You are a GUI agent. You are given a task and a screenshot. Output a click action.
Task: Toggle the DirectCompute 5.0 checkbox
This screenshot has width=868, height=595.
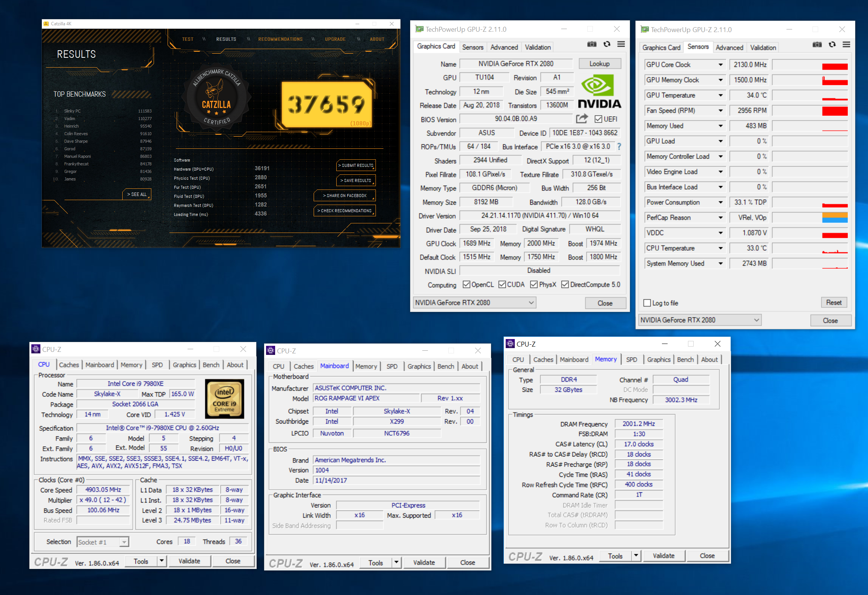(x=565, y=284)
